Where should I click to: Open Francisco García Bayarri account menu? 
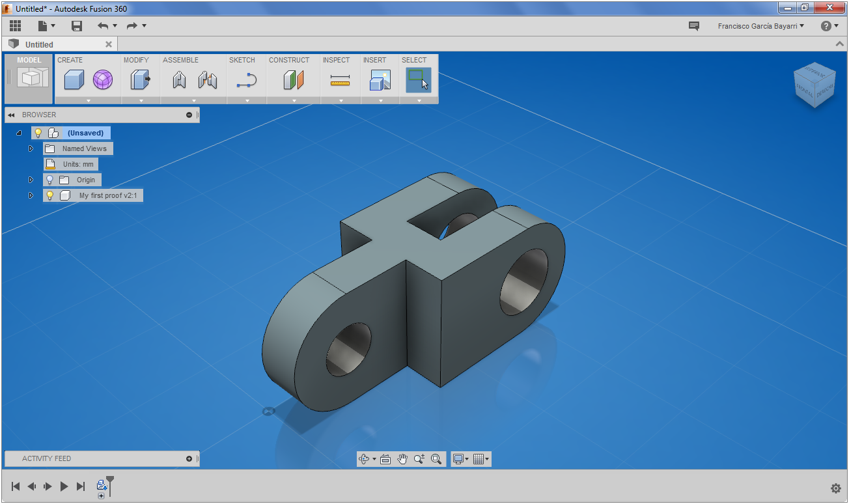(x=760, y=26)
